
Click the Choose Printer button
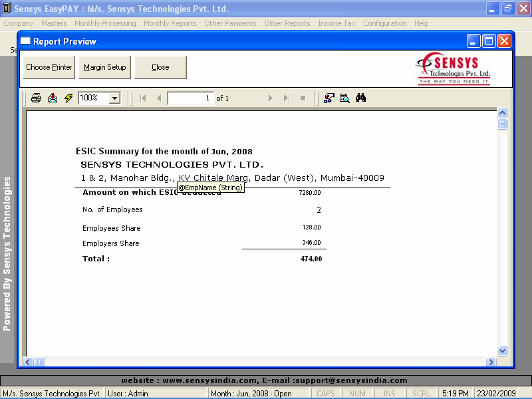(49, 67)
